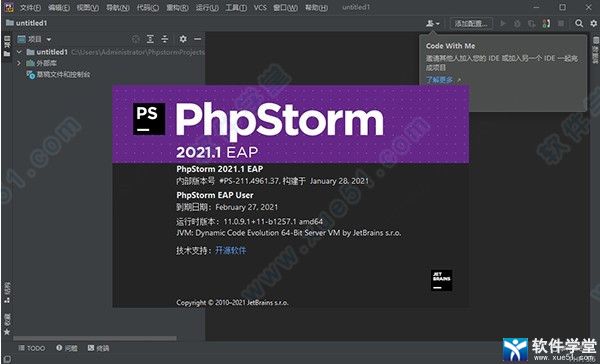The image size is (600, 364).
Task: Click the PS logo in About banner
Action: tap(149, 119)
